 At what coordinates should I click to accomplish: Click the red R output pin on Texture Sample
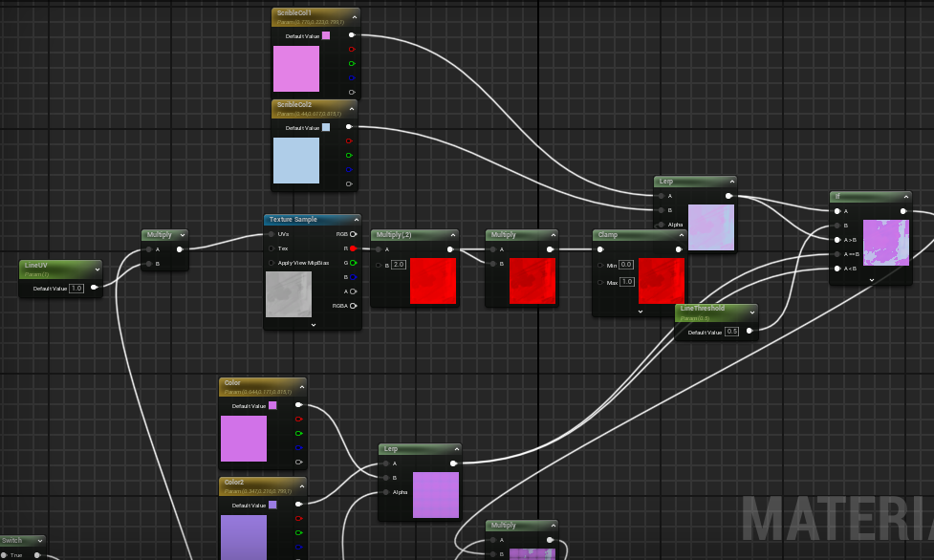353,248
